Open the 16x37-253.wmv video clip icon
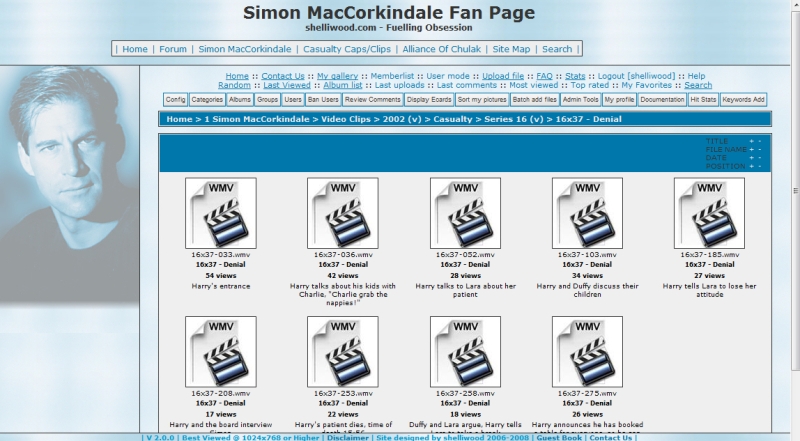The image size is (800, 441). click(x=335, y=351)
